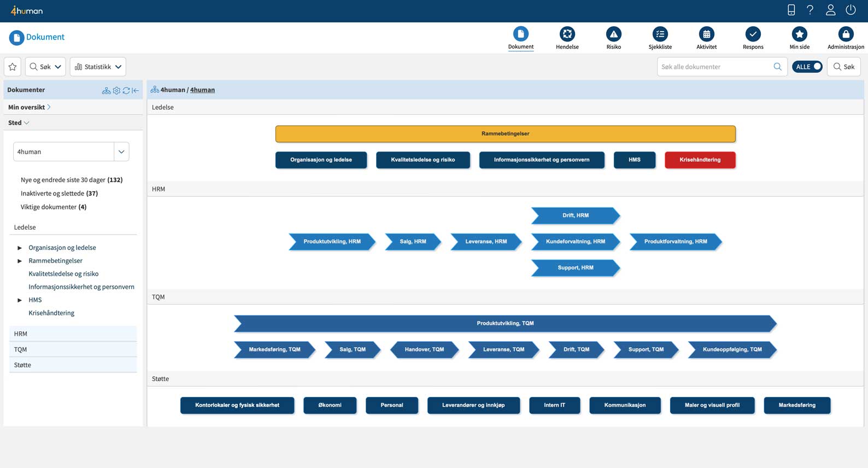This screenshot has height=468, width=868.
Task: Open Leverandører og innkjøp box
Action: pyautogui.click(x=473, y=406)
